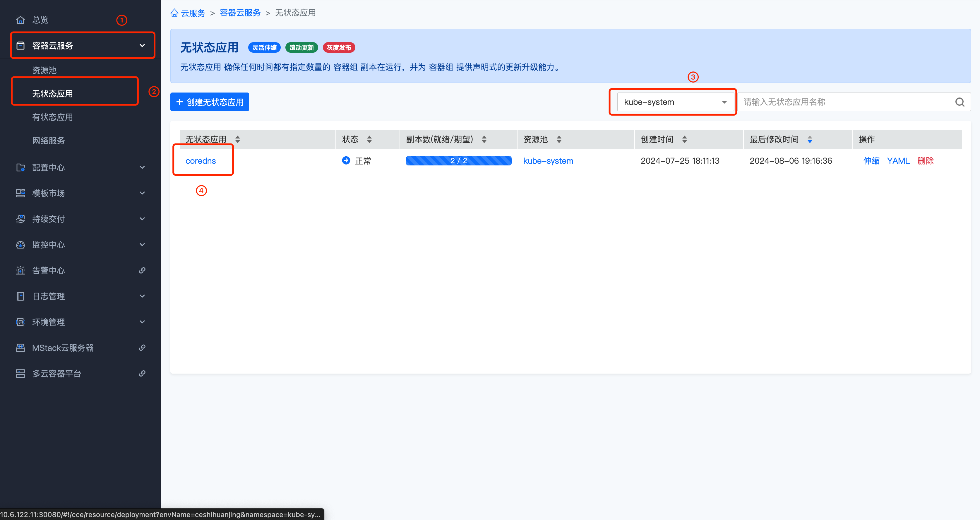
Task: Sort by 资源池 column arrows
Action: pos(559,139)
